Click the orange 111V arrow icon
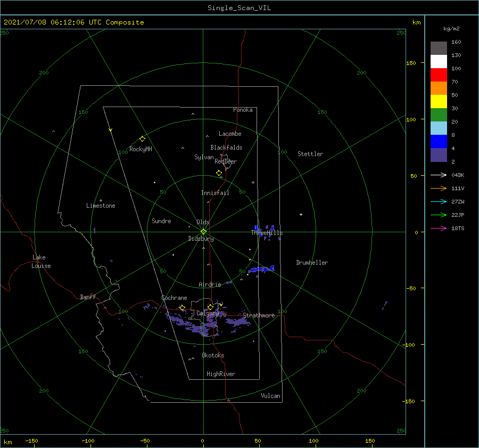 pyautogui.click(x=439, y=189)
